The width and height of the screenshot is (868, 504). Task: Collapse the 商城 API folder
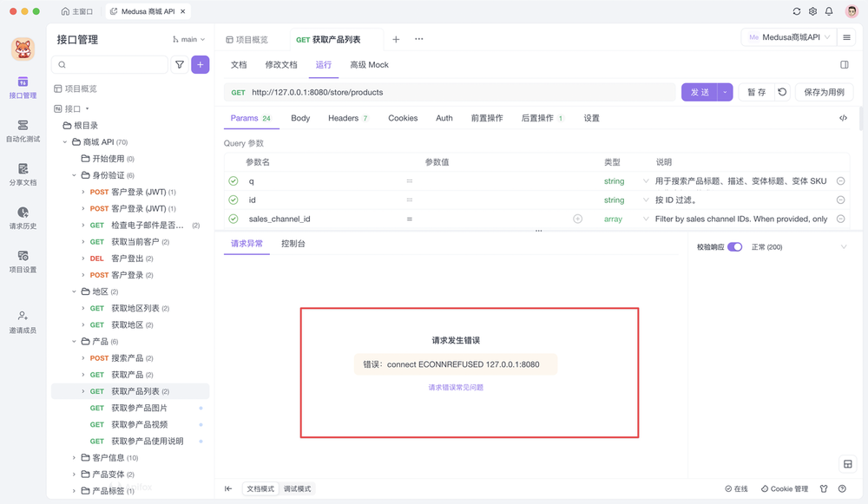[65, 142]
